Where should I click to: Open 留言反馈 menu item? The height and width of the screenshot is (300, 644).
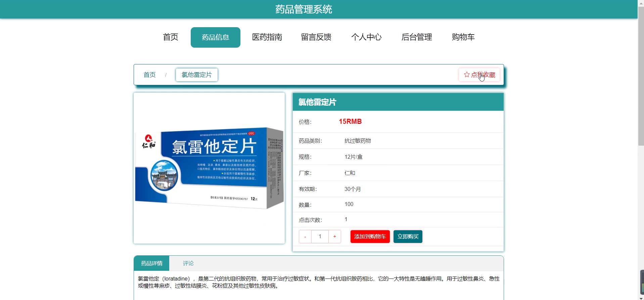tap(316, 37)
